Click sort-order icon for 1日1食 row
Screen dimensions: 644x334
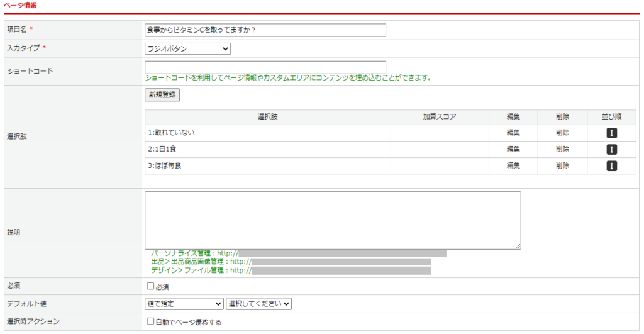coord(611,149)
